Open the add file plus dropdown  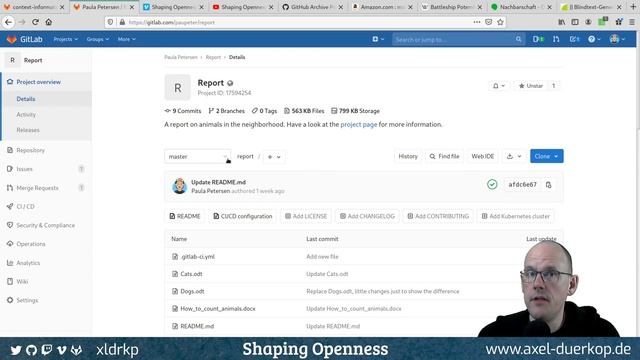(274, 157)
